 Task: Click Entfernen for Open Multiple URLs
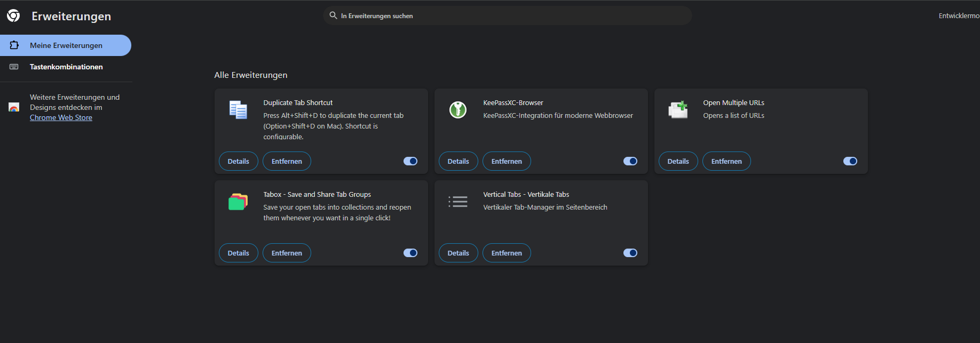[x=726, y=161]
